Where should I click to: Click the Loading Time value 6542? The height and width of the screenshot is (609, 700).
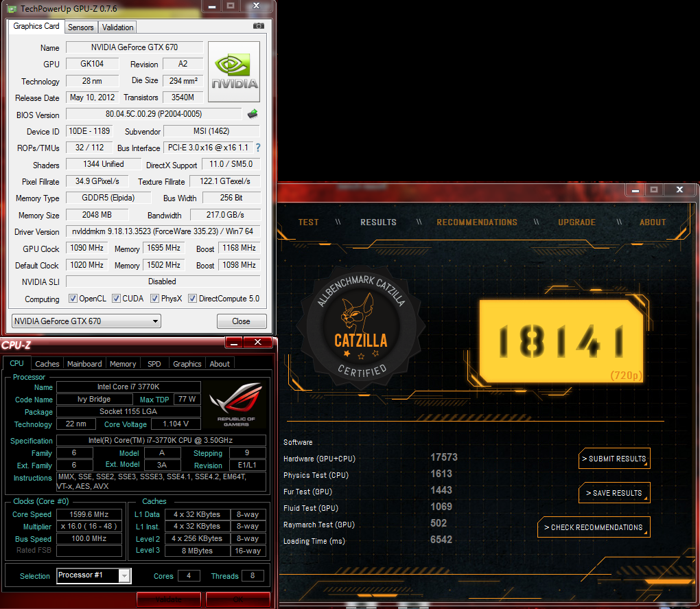click(441, 540)
